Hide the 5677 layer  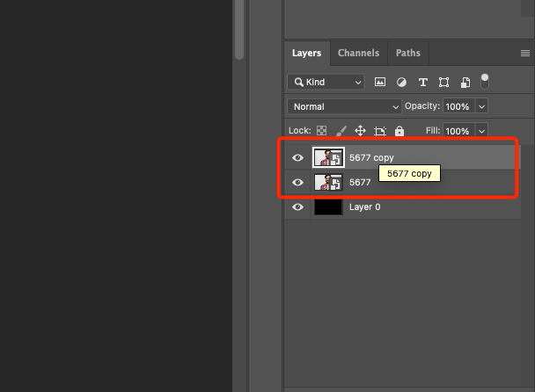click(x=297, y=182)
